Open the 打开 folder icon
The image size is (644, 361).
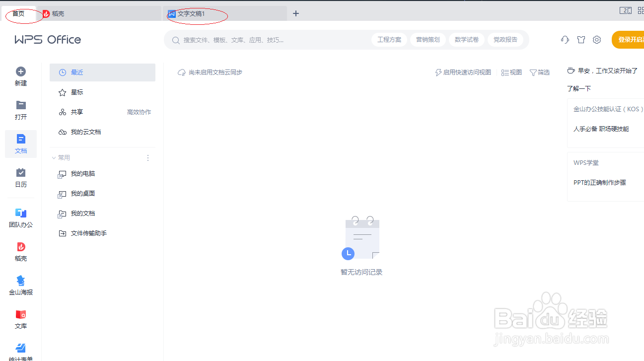[21, 105]
